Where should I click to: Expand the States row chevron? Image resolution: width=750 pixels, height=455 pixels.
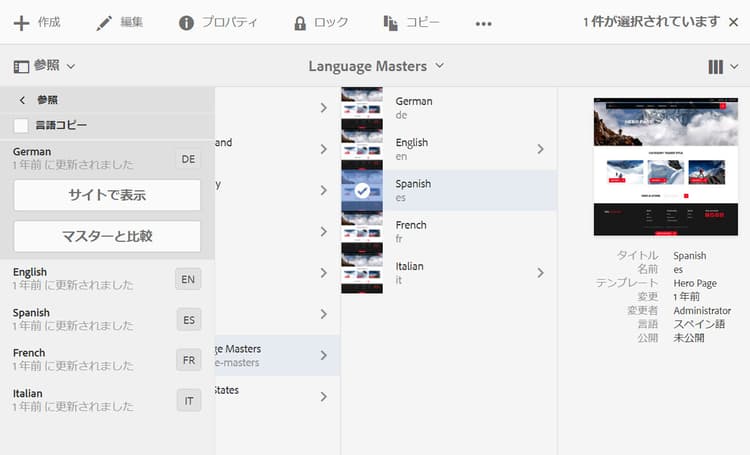pos(324,397)
